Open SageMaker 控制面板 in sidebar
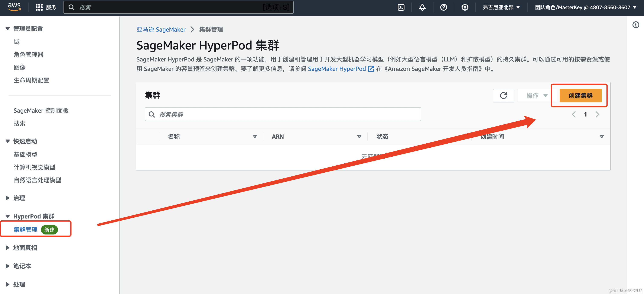644x294 pixels. [x=41, y=111]
